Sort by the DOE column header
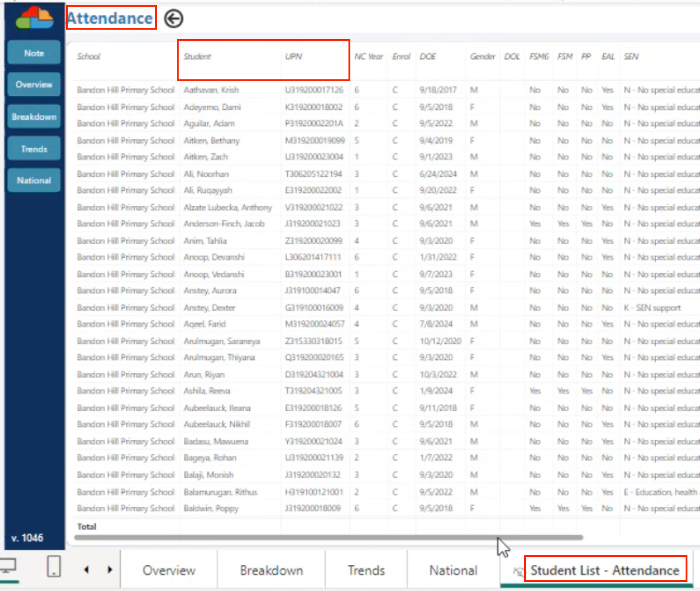Viewport: 700px width, 591px height. pyautogui.click(x=428, y=57)
